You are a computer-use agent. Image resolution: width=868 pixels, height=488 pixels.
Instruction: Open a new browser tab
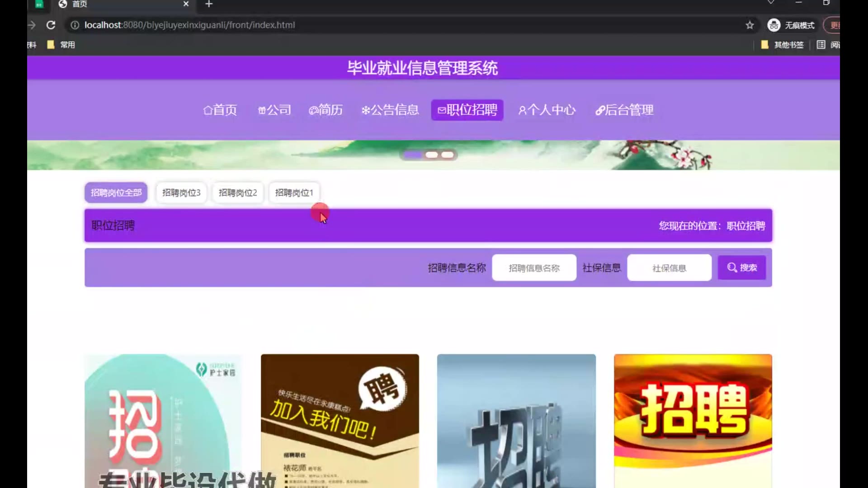[209, 4]
